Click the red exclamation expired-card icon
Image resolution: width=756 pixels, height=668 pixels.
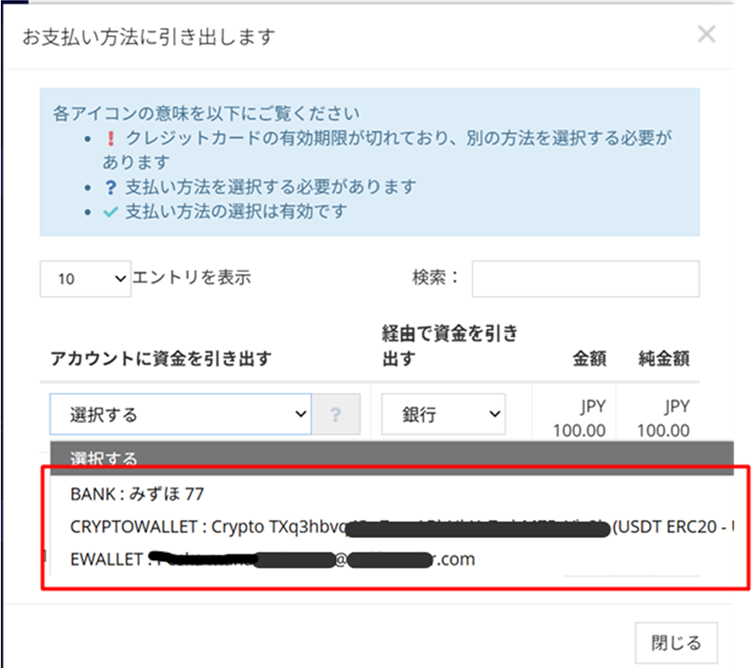point(110,139)
